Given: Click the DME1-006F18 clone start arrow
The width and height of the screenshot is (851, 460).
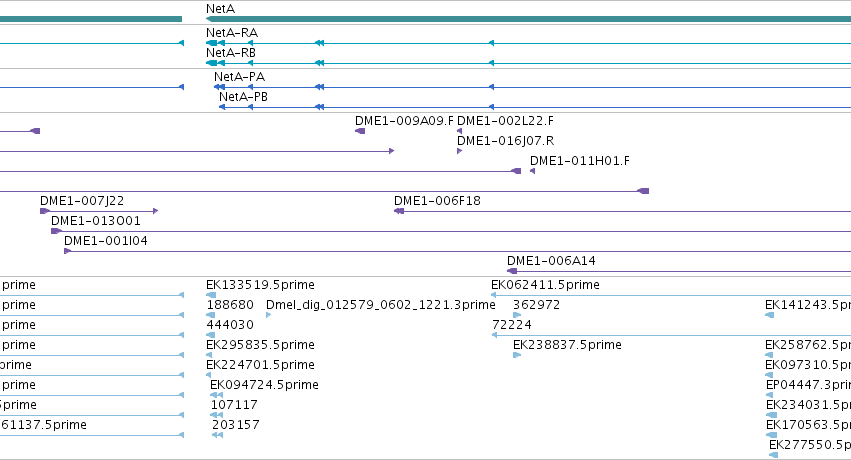Looking at the screenshot, I should pyautogui.click(x=399, y=211).
